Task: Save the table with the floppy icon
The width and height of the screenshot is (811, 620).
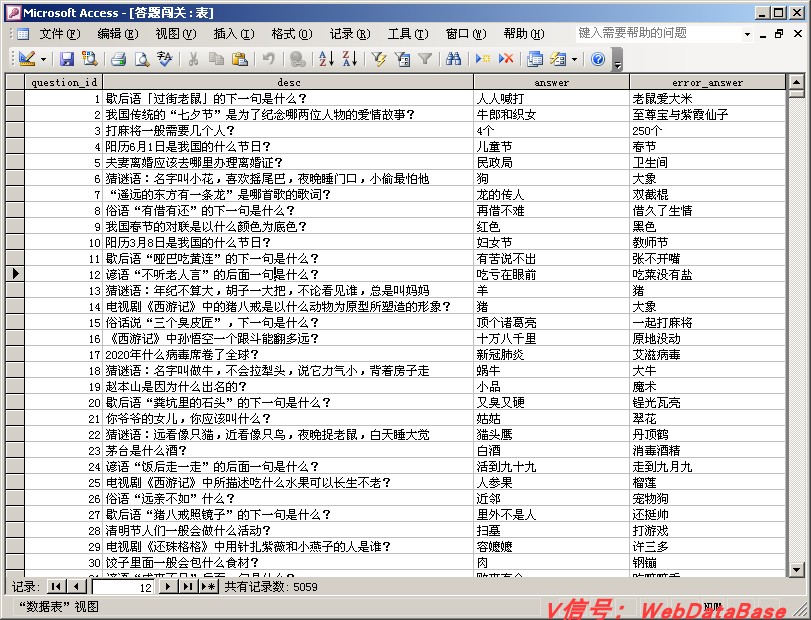Action: pyautogui.click(x=66, y=59)
